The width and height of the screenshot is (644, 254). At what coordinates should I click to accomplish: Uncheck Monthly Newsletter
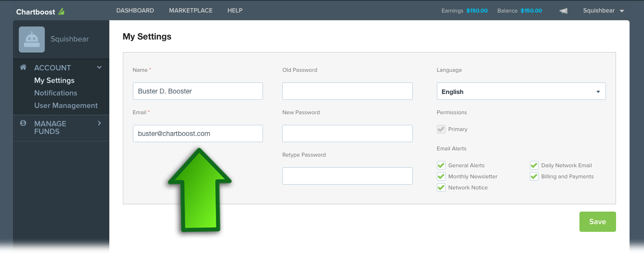coord(441,176)
